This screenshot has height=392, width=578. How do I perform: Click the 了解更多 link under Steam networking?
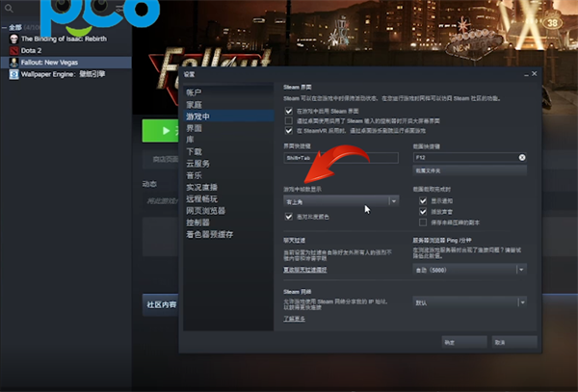pos(294,319)
